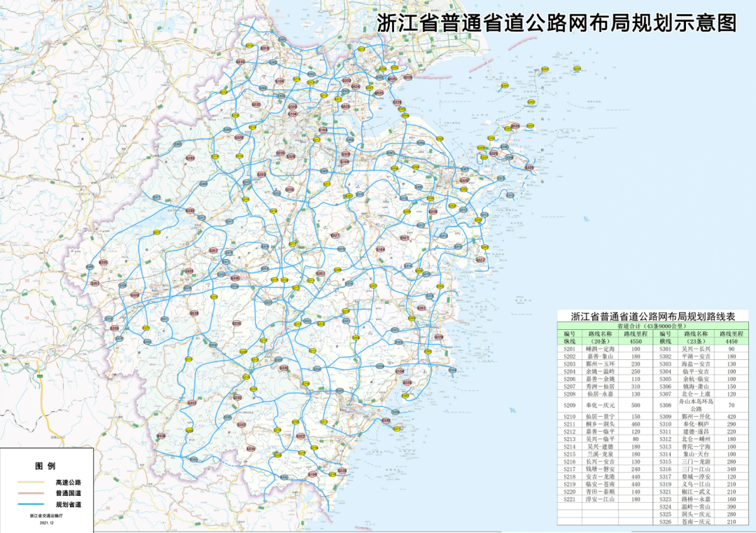Select the G318 road shield near the top
Viewport: 756px width, 533px height.
click(266, 48)
